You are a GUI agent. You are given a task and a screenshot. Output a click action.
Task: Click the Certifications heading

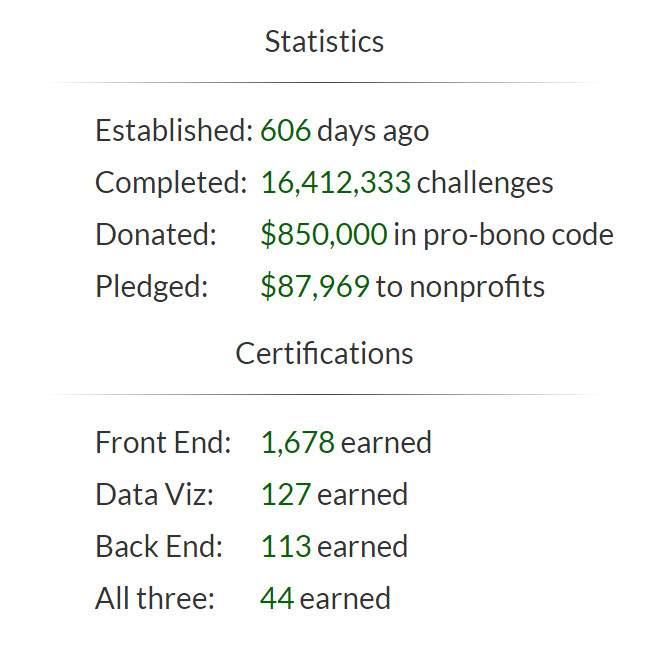click(324, 354)
